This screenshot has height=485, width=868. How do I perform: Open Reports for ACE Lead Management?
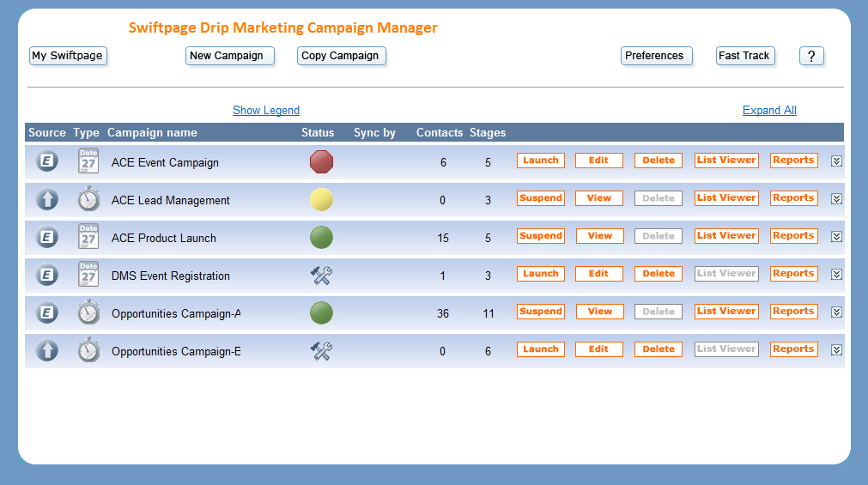[x=794, y=198]
